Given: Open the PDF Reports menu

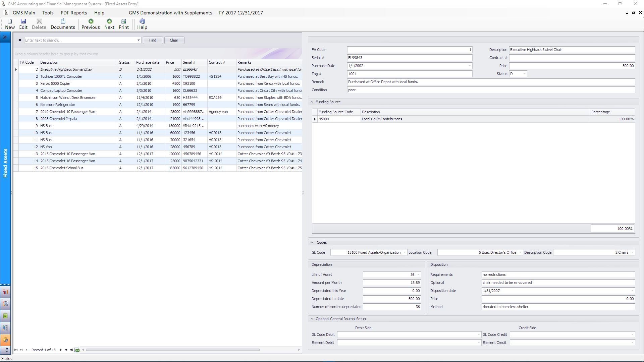Looking at the screenshot, I should (74, 13).
